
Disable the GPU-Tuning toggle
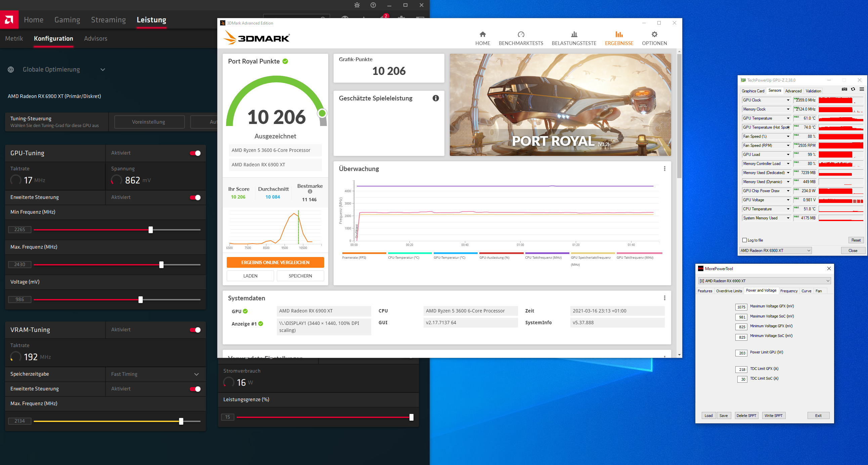195,153
